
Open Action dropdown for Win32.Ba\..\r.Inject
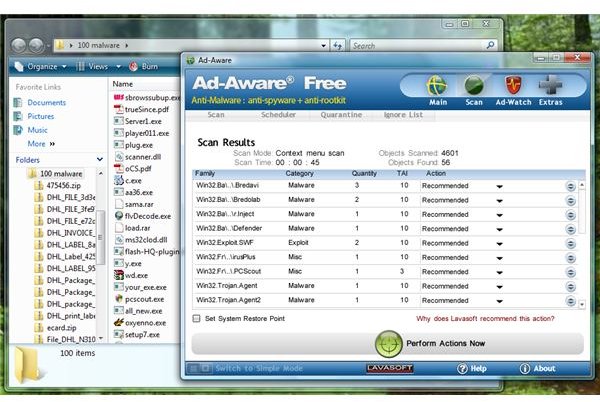point(499,215)
